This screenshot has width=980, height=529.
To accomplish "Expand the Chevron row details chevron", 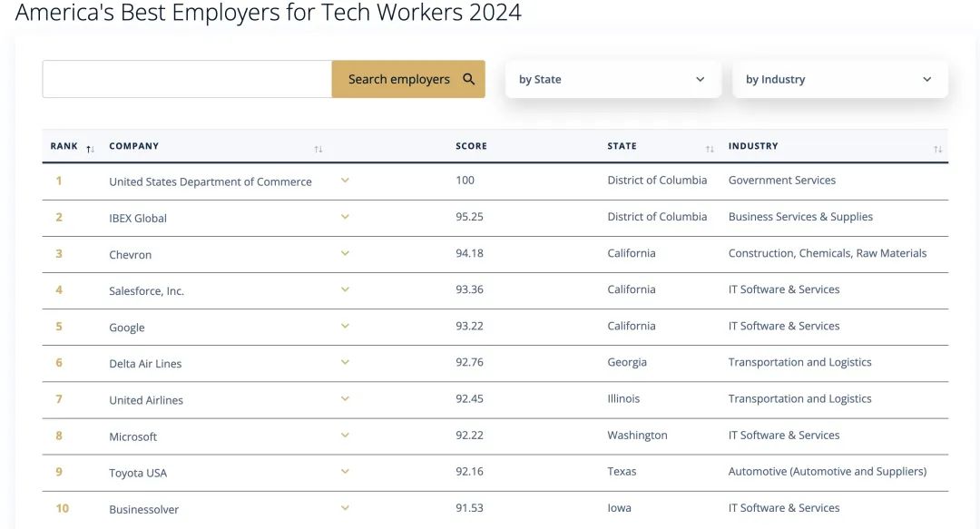I will [x=345, y=253].
